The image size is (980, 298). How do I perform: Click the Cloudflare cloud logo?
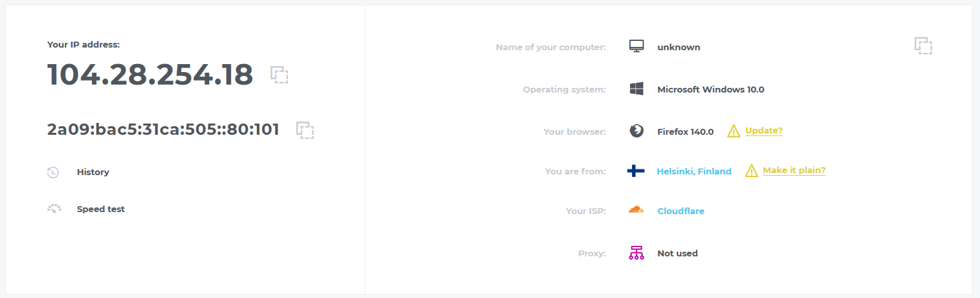coord(636,211)
